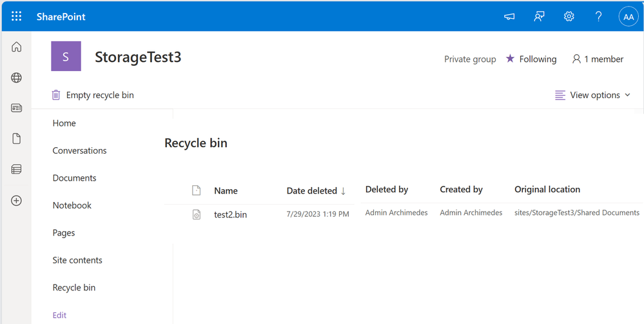Click Admin Archimedes in Created by column

tap(471, 213)
